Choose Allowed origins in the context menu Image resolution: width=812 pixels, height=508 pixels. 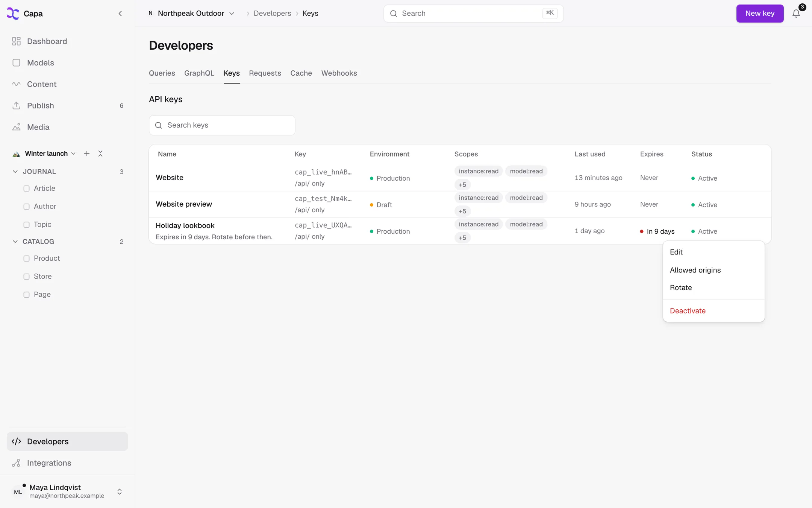(x=714, y=270)
